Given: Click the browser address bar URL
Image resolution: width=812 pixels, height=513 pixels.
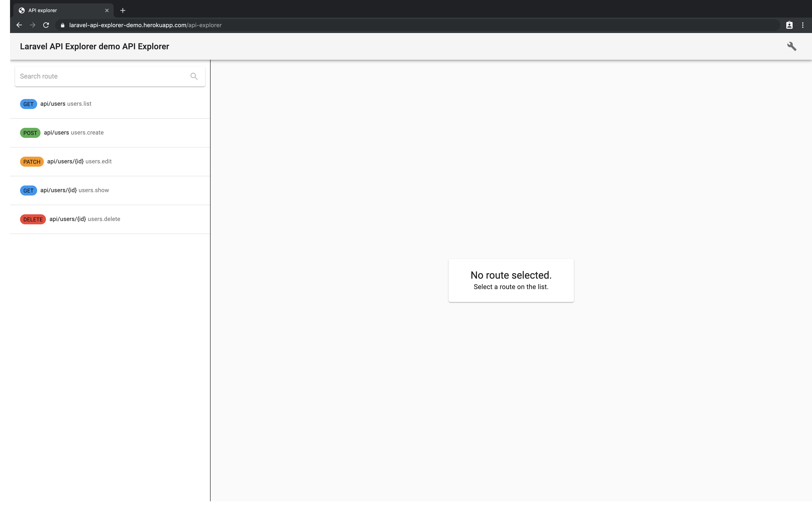Looking at the screenshot, I should [145, 25].
